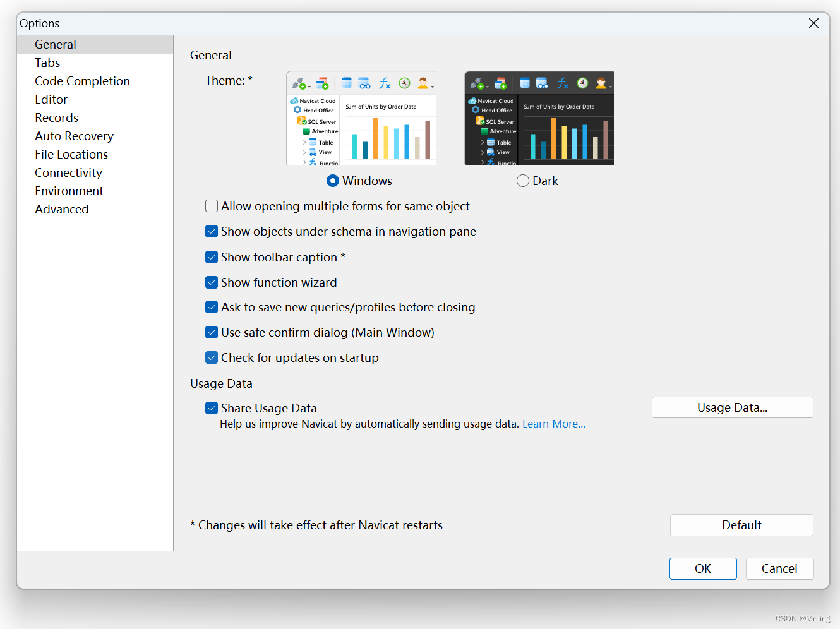
Task: Select the General category in sidebar
Action: click(x=95, y=44)
